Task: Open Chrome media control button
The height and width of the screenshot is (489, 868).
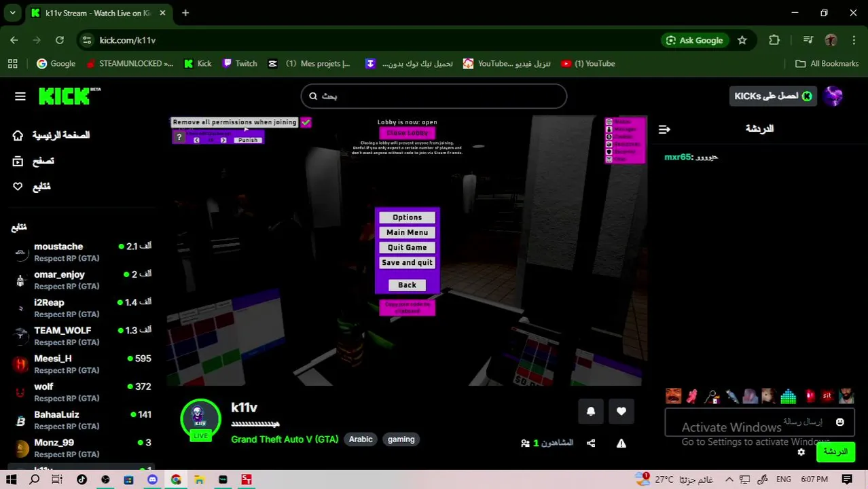Action: (808, 40)
